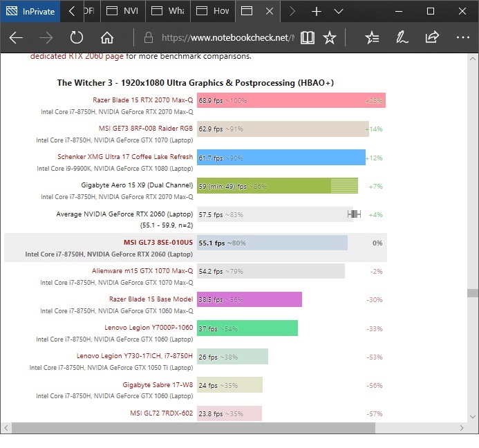Viewport: 479px width, 448px height.
Task: Share this page
Action: 432,37
